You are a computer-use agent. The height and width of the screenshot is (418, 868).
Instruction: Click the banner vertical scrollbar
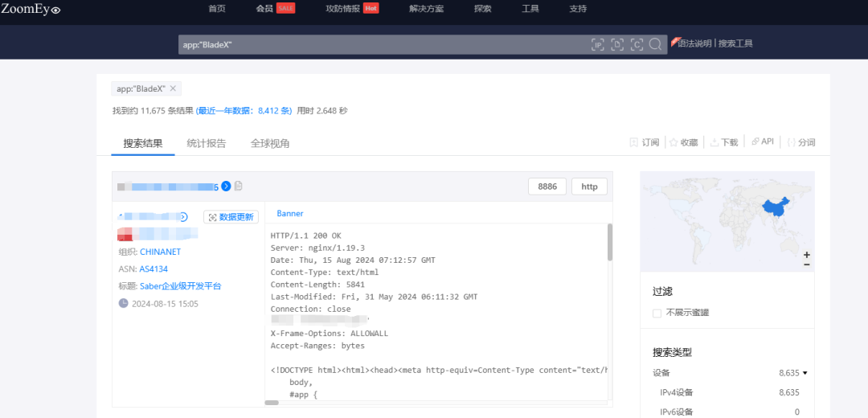pyautogui.click(x=610, y=242)
